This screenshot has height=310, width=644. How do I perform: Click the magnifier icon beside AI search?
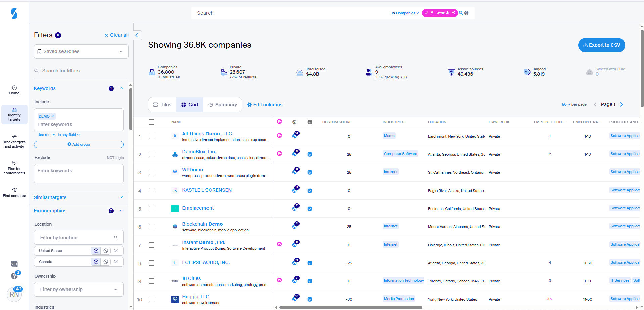(461, 13)
